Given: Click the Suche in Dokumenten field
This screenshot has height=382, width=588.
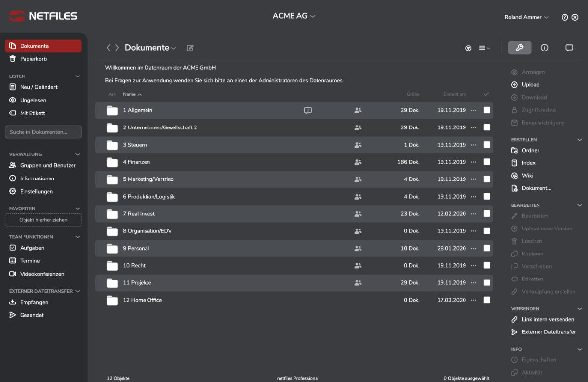Looking at the screenshot, I should click(43, 132).
